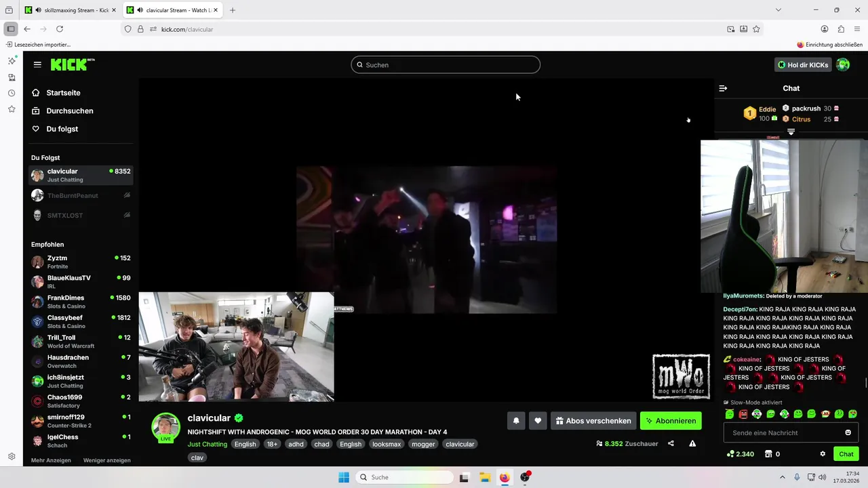This screenshot has width=868, height=488.
Task: Open the FrankDimes recommended channel
Action: point(81,302)
